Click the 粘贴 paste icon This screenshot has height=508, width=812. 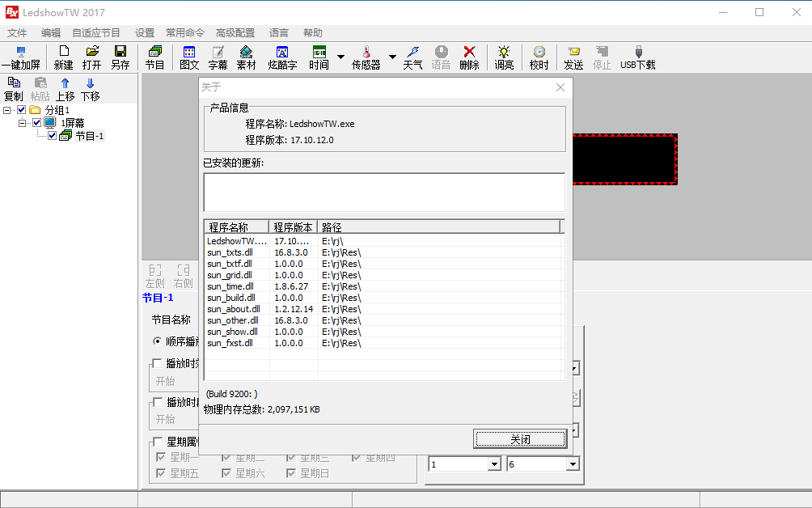click(40, 89)
